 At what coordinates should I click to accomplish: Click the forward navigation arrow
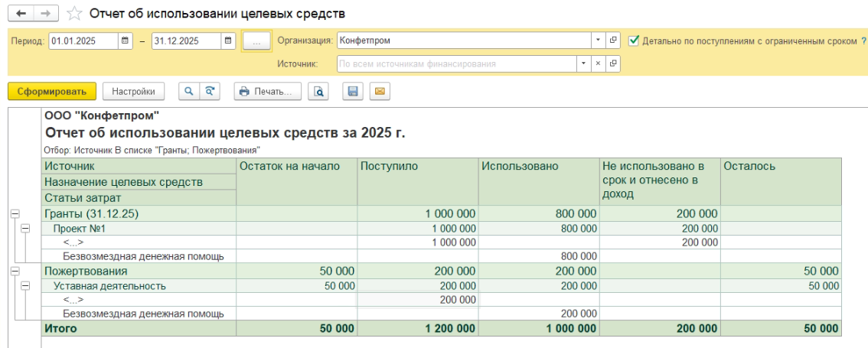tap(45, 14)
